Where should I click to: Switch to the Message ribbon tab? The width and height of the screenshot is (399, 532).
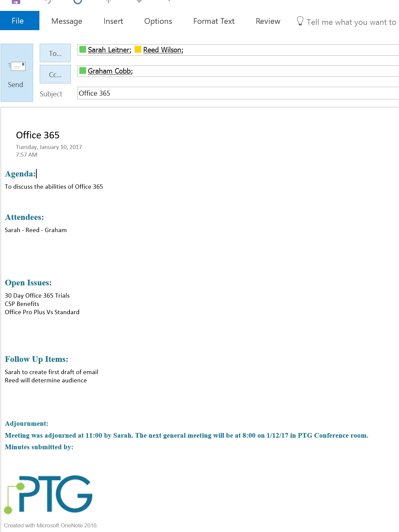coord(67,21)
